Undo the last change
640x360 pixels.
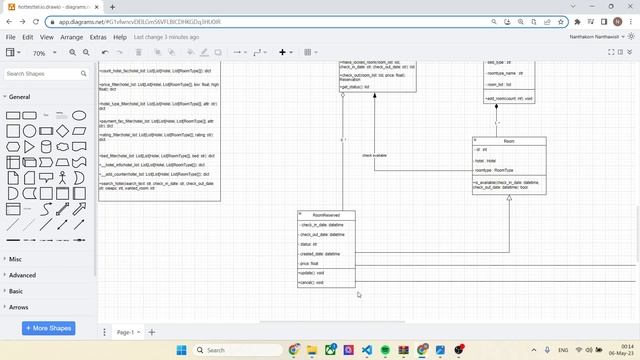(105, 52)
